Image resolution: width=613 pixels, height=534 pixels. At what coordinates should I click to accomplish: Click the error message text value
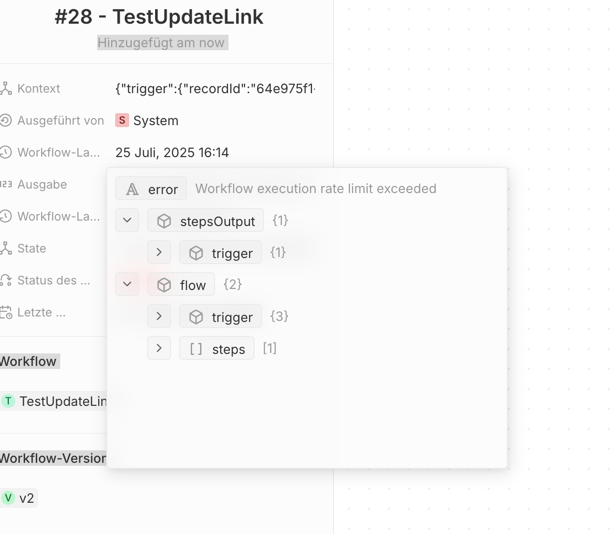coord(316,189)
